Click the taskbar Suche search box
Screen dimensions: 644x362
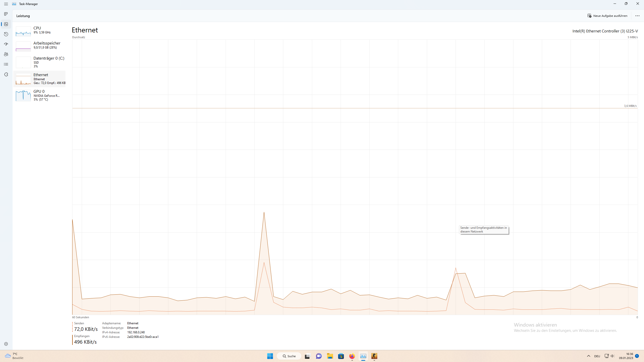(289, 356)
